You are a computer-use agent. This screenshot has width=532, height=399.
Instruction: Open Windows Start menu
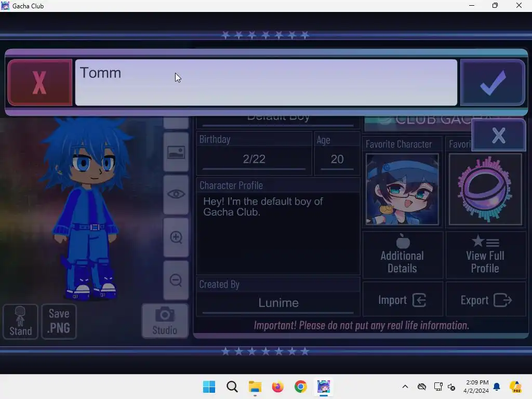[209, 387]
